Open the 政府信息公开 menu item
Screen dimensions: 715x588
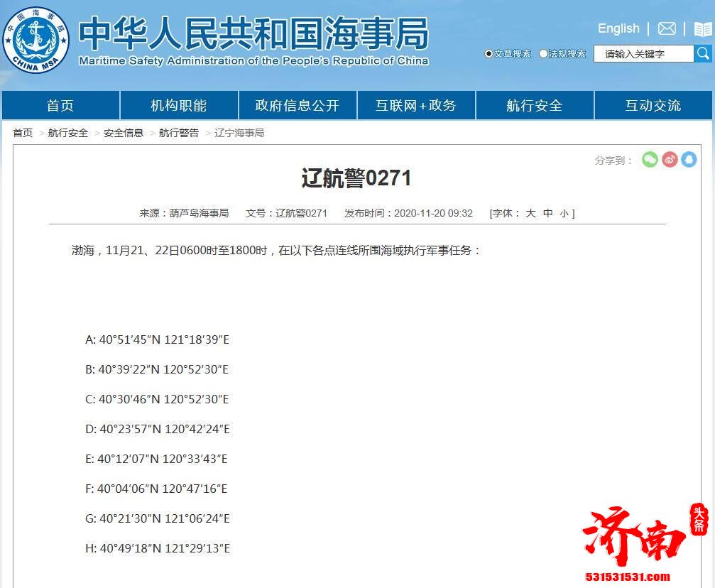tap(298, 105)
